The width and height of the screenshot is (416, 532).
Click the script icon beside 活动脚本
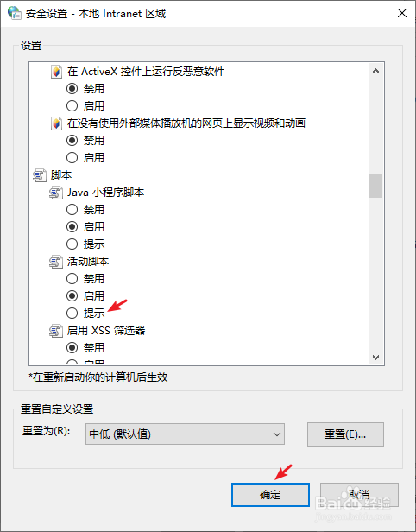click(56, 262)
